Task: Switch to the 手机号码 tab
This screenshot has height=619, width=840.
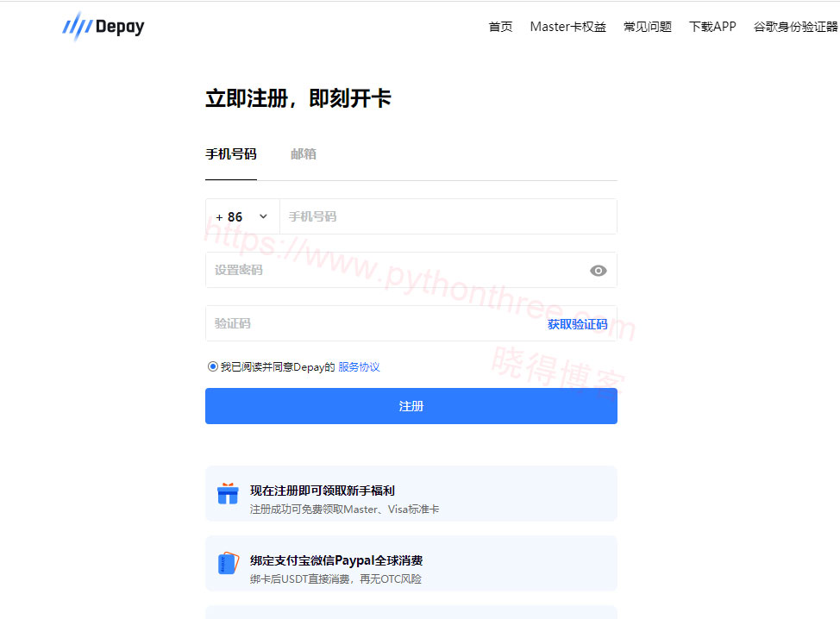Action: tap(231, 154)
